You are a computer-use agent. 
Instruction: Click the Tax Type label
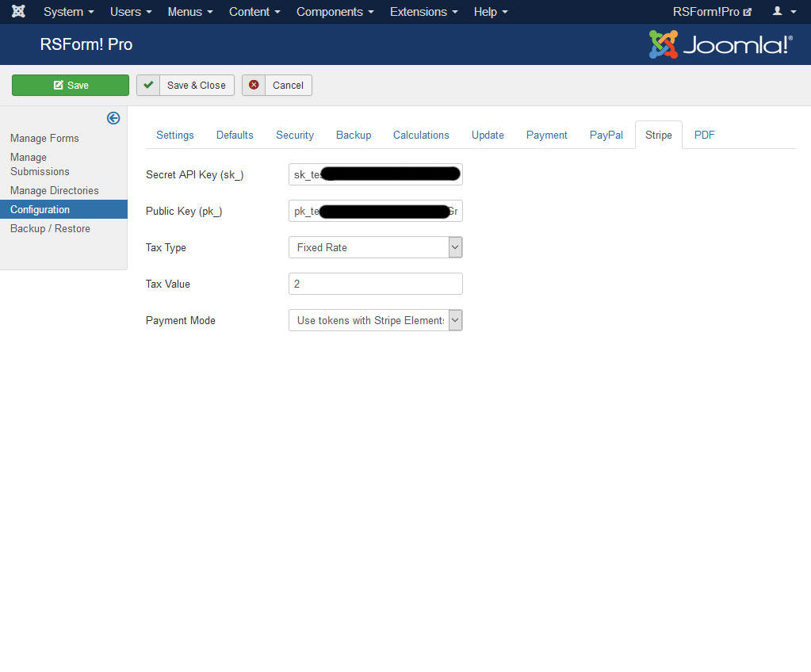point(166,247)
